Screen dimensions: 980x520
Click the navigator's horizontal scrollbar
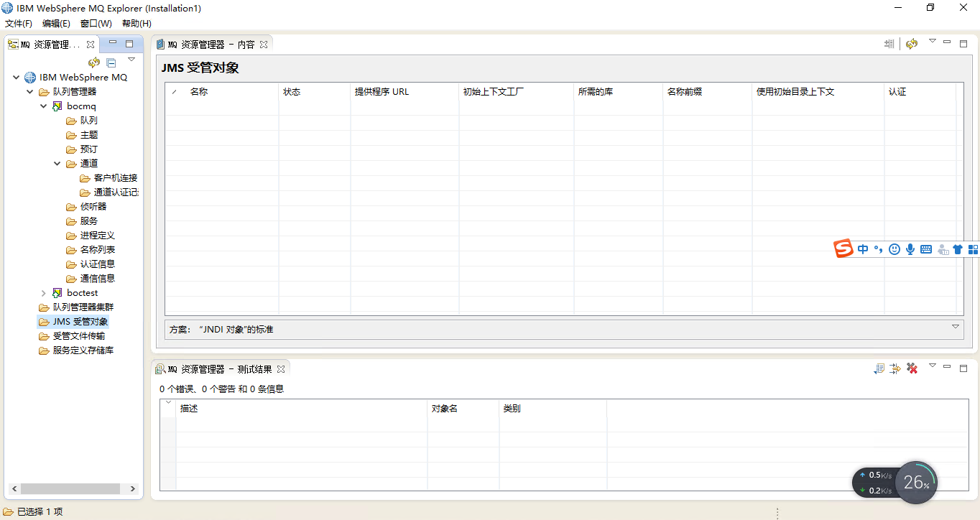tap(72, 488)
